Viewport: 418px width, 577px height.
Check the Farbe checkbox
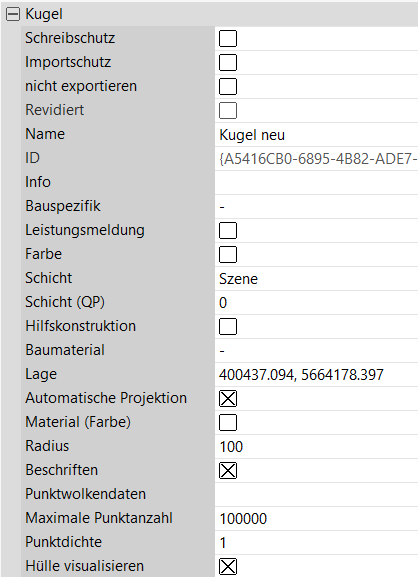[x=228, y=255]
